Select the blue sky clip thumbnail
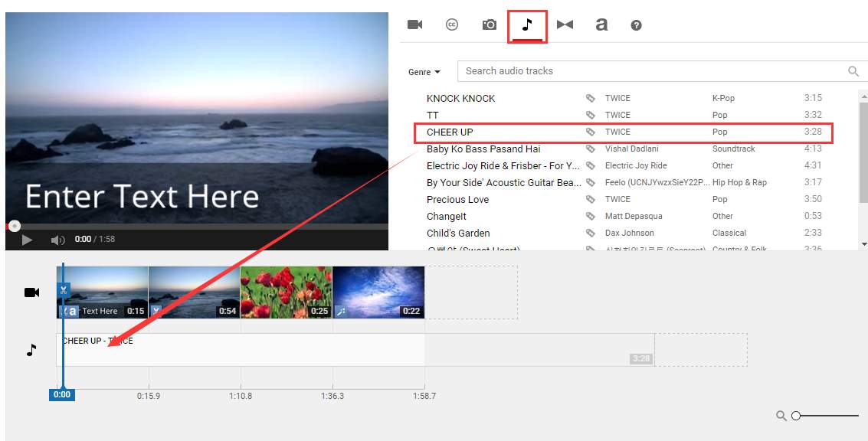 click(378, 292)
